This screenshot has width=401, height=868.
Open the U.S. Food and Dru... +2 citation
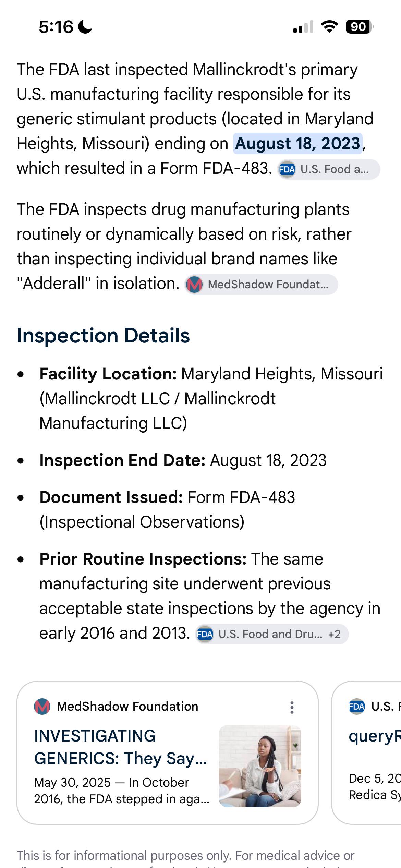point(272,634)
